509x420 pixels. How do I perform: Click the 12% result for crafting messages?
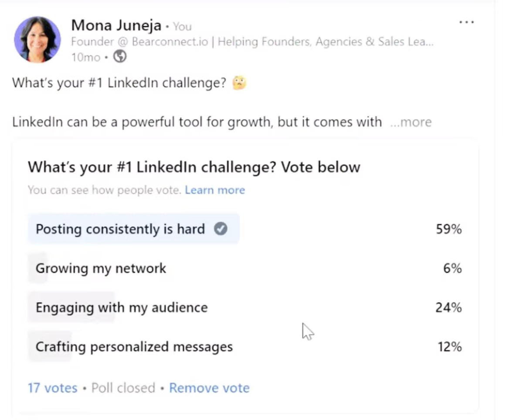(x=449, y=347)
